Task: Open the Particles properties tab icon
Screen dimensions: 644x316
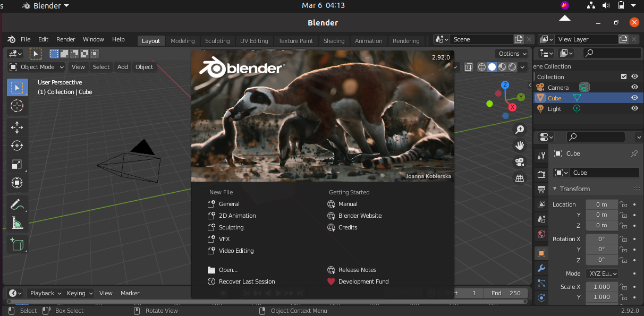Action: 541,283
